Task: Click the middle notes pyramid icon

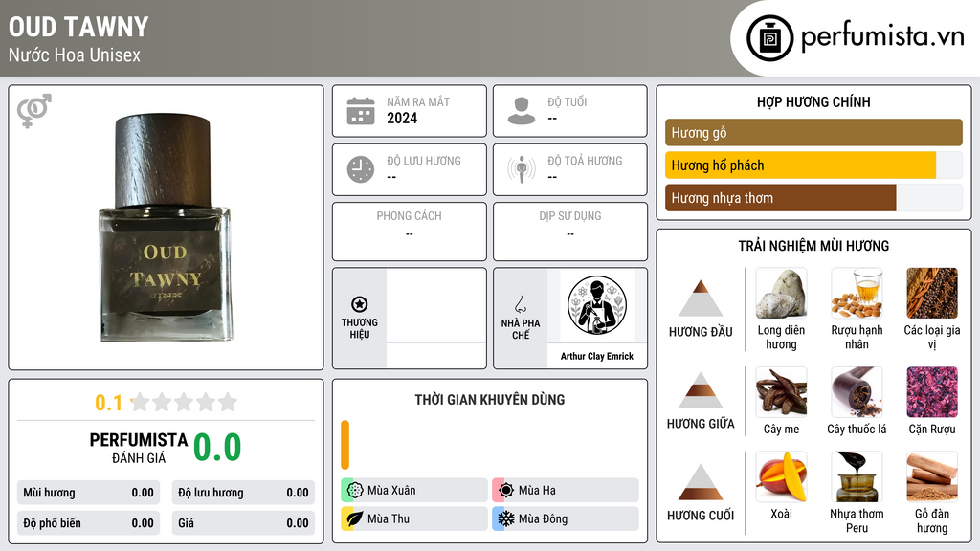Action: [701, 390]
